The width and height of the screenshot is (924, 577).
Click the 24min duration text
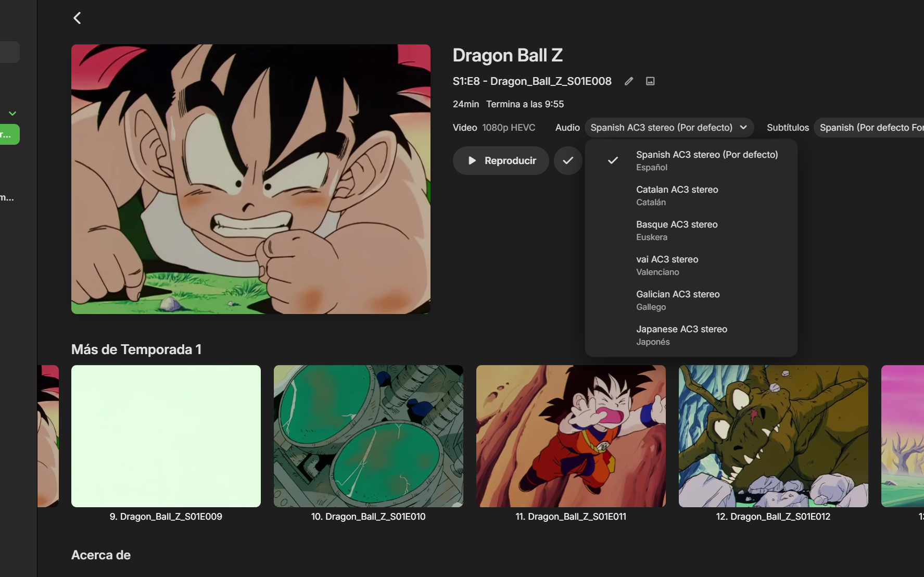466,104
